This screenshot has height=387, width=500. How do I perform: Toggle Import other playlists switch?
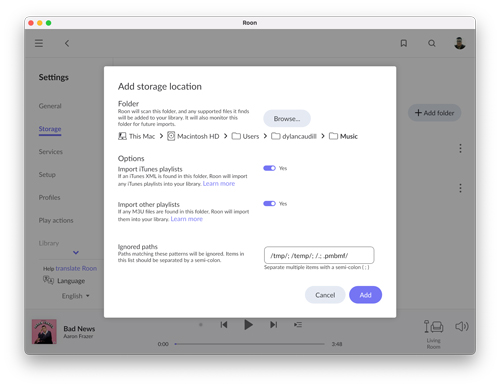(x=269, y=203)
